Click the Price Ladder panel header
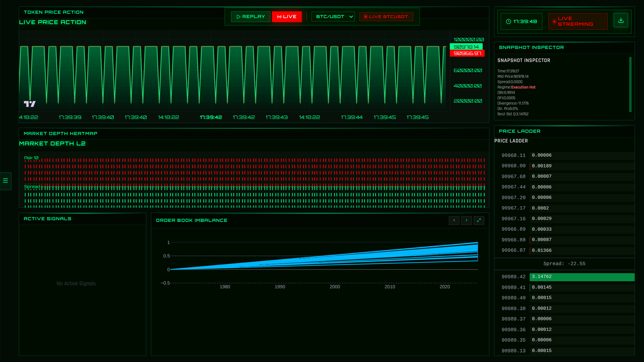This screenshot has width=644, height=362. click(519, 131)
